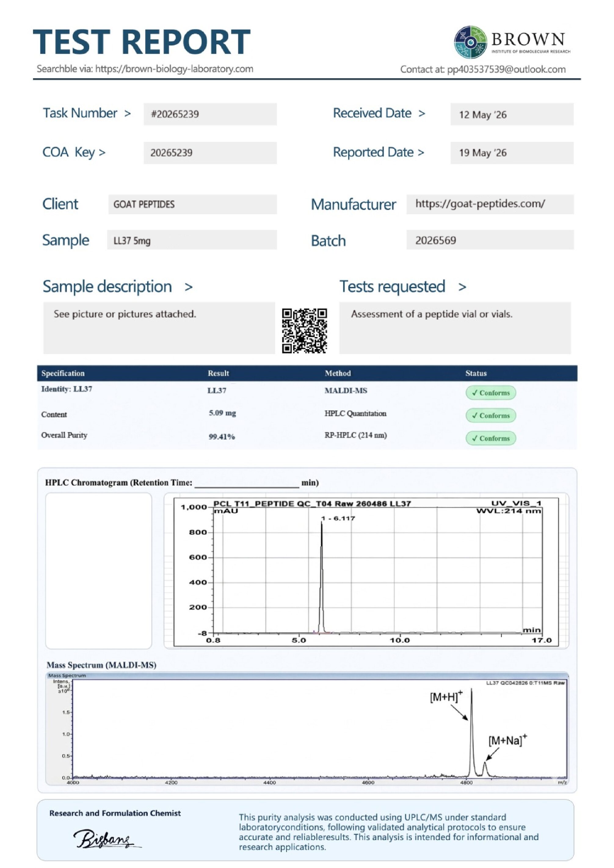Click the QR code
Image resolution: width=614 pixels, height=868 pixels.
coord(304,331)
